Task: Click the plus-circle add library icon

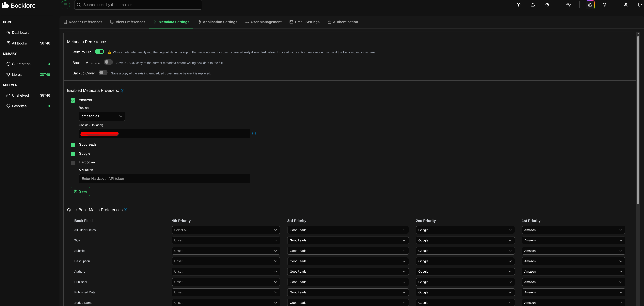Action: 519,5
